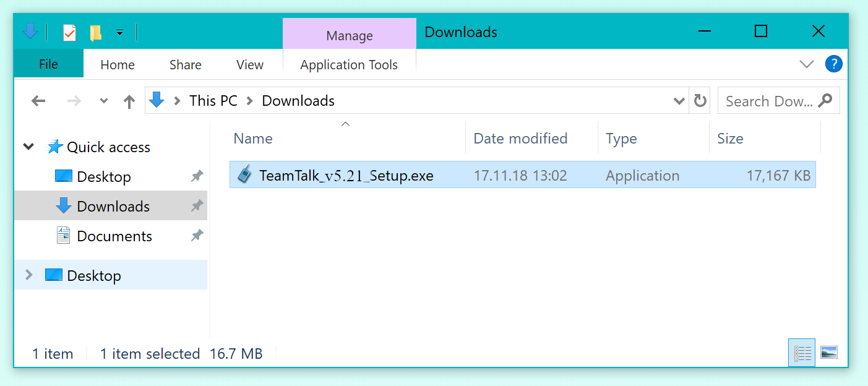This screenshot has height=386, width=868.
Task: Open Customize Quick Access Toolbar dropdown
Action: coord(120,32)
